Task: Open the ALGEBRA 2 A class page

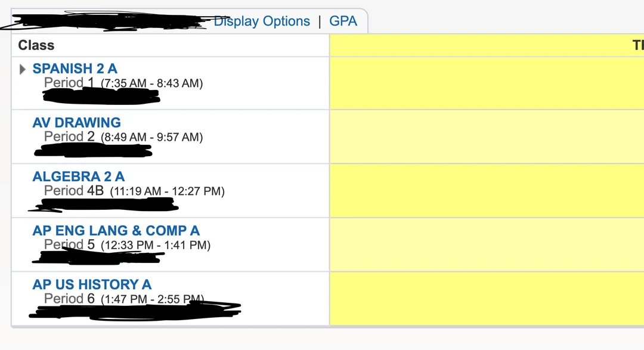Action: click(x=79, y=176)
